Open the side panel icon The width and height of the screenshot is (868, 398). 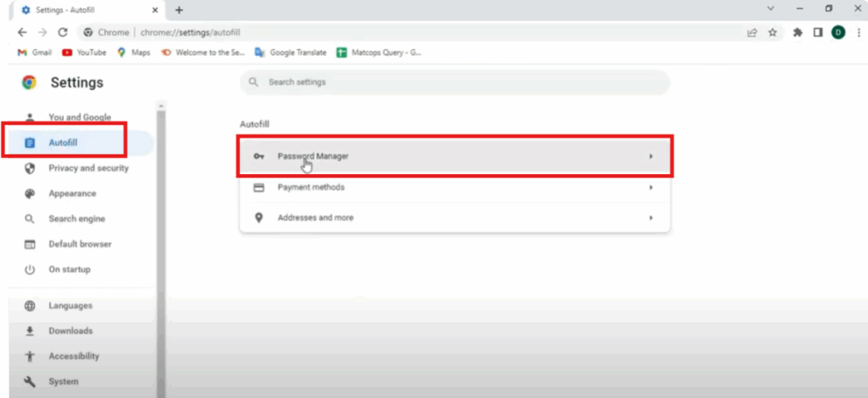[818, 33]
